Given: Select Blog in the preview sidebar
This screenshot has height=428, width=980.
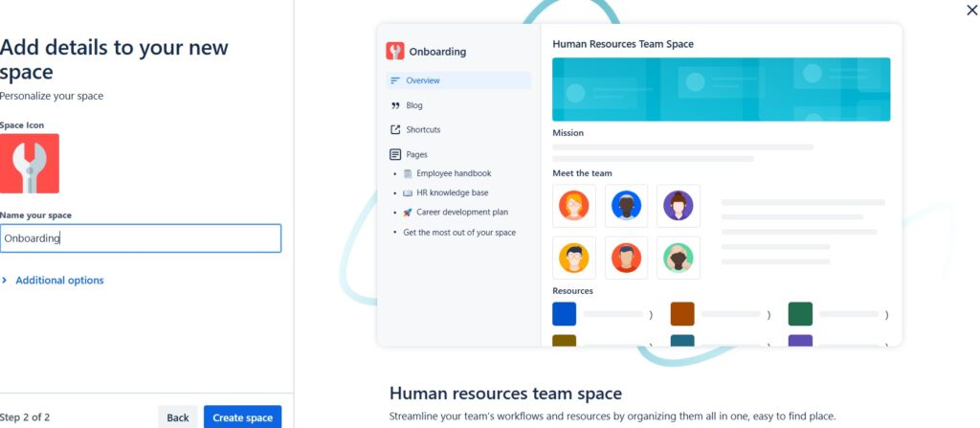Looking at the screenshot, I should pyautogui.click(x=413, y=105).
